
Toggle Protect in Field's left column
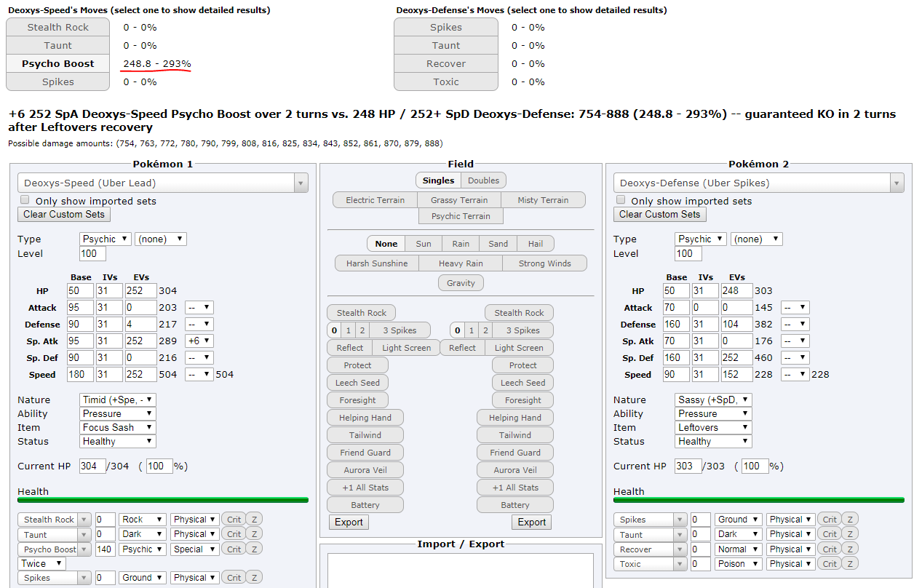[357, 365]
